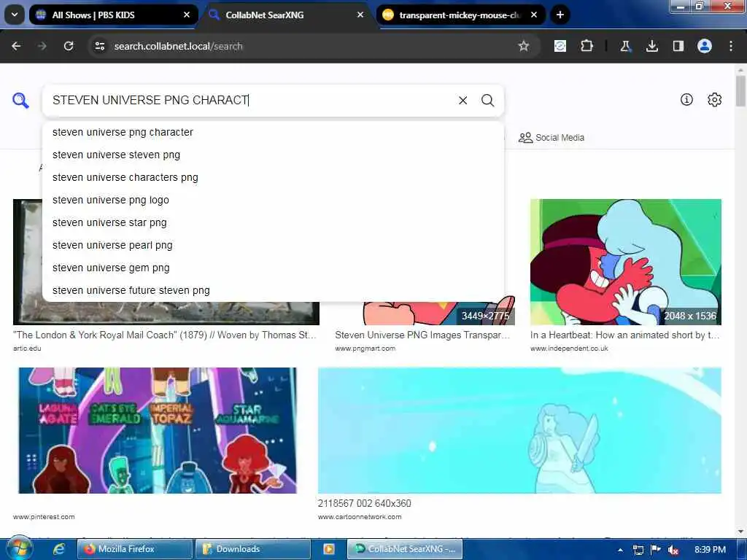Open the 2118567 002 640x360 result title
Viewport: 747px width, 560px height.
pos(365,503)
